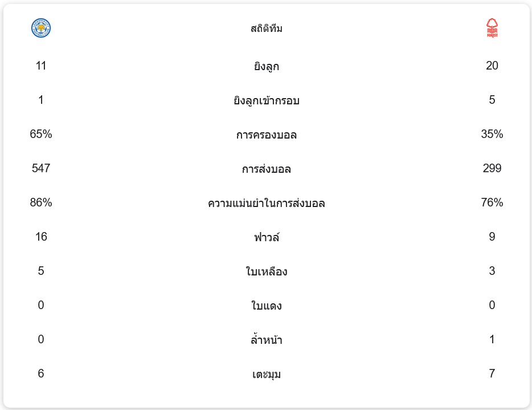This screenshot has width=532, height=410.
Task: Select the สถิติทีม header title
Action: tap(267, 29)
